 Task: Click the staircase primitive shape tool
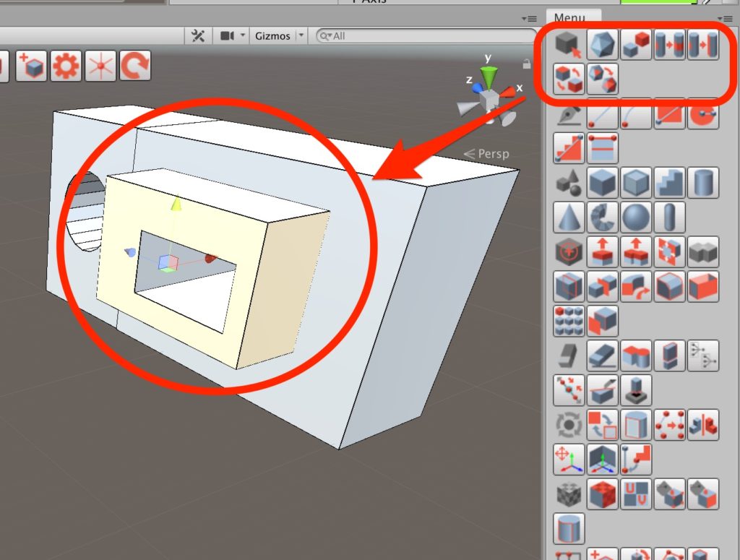click(669, 182)
